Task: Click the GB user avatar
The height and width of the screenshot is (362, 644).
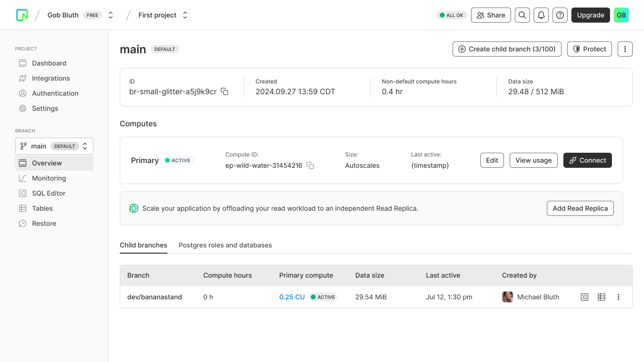Action: pos(621,15)
